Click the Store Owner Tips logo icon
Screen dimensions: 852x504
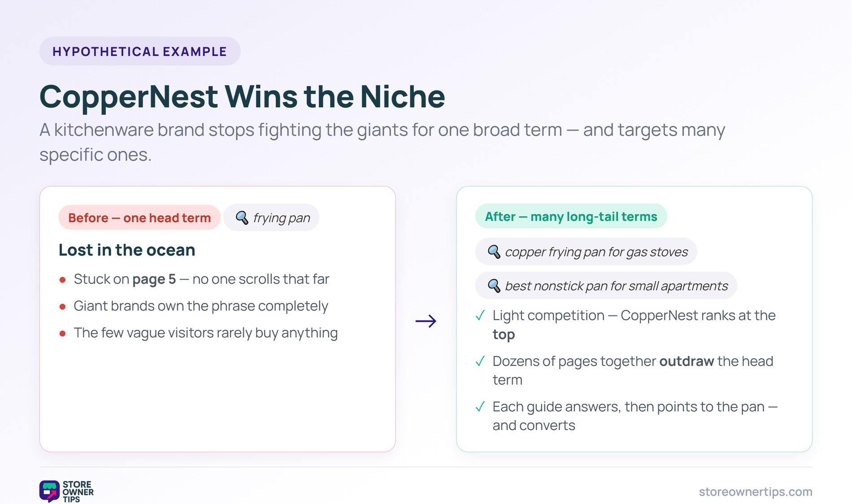click(x=49, y=491)
